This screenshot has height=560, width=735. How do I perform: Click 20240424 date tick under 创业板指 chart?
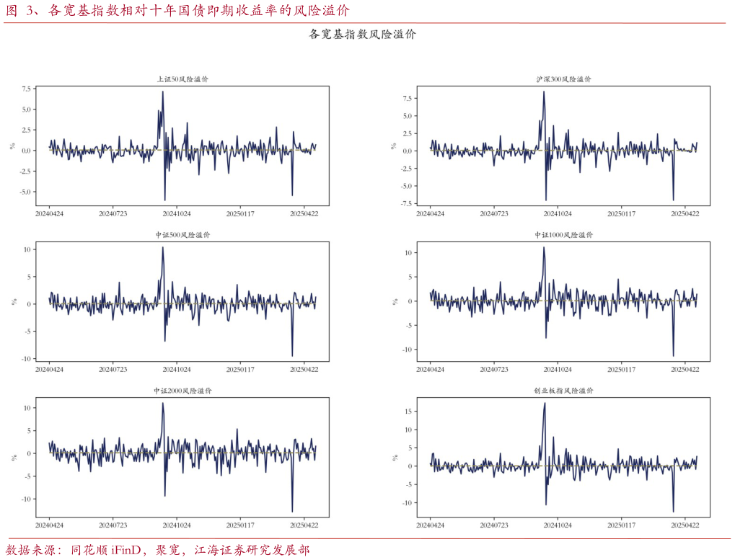[431, 525]
